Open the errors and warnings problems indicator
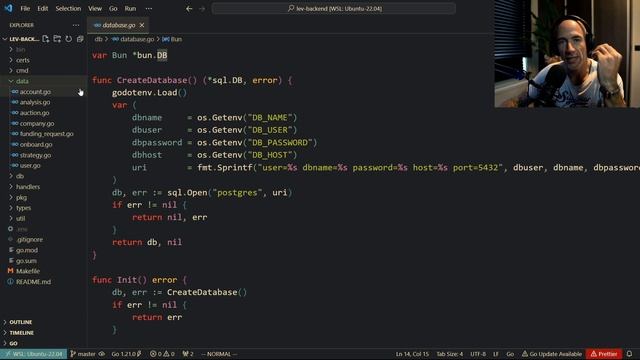Image resolution: width=640 pixels, height=360 pixels. pyautogui.click(x=162, y=354)
